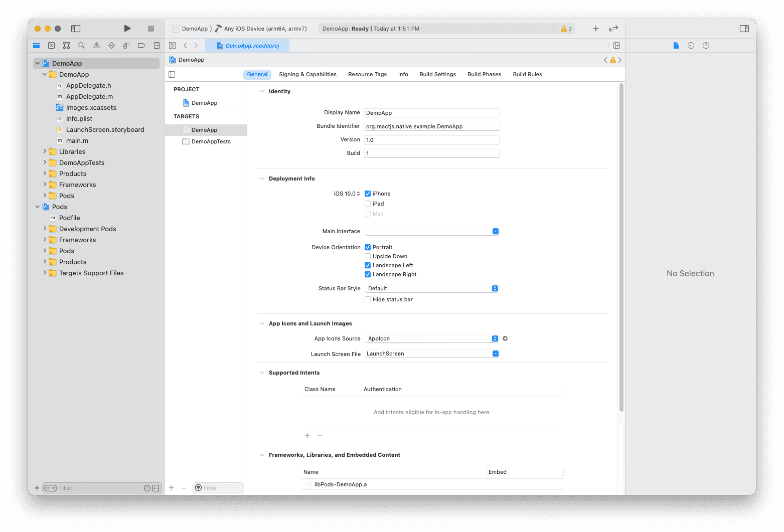The height and width of the screenshot is (532, 784).
Task: Add a file with navigator plus button
Action: [37, 488]
